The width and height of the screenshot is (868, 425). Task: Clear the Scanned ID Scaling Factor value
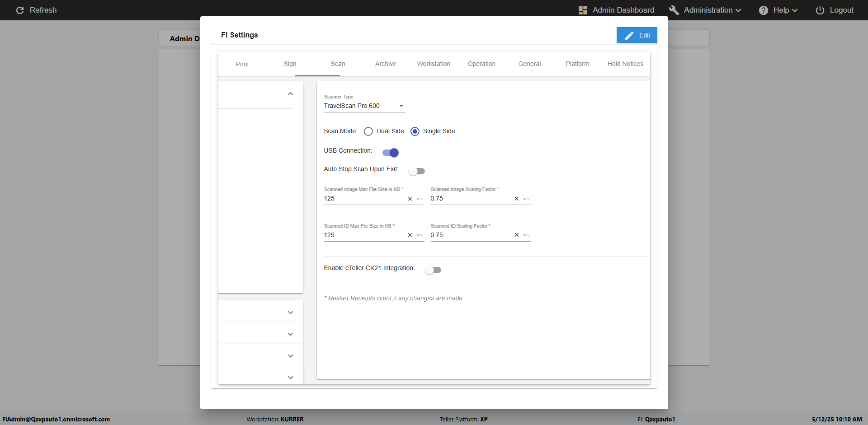pos(517,235)
